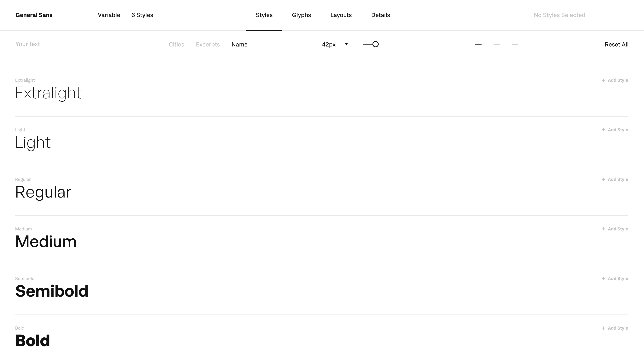The image size is (644, 354).
Task: Click plus icon next to Light Add Style
Action: coord(604,130)
